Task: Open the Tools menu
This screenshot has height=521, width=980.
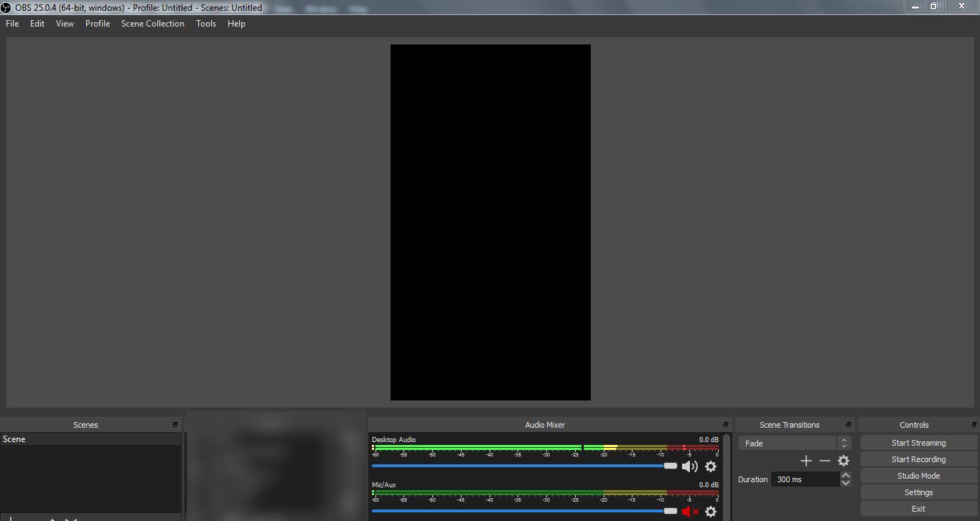Action: (206, 24)
